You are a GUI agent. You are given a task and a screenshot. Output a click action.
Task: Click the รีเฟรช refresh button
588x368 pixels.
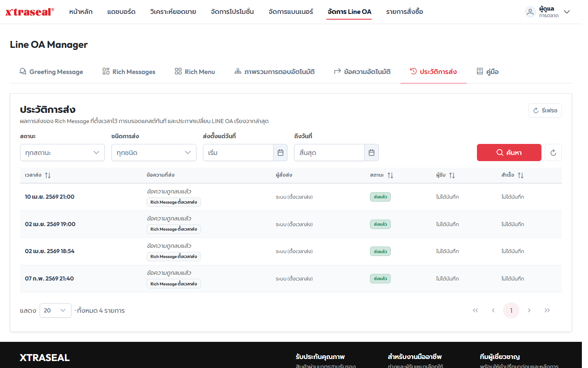pos(545,110)
